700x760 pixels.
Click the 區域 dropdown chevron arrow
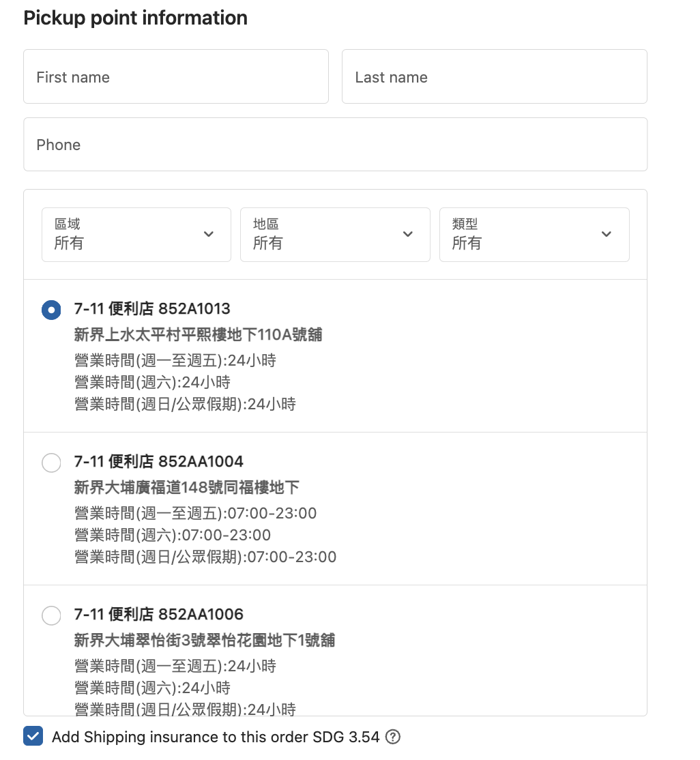pos(209,234)
